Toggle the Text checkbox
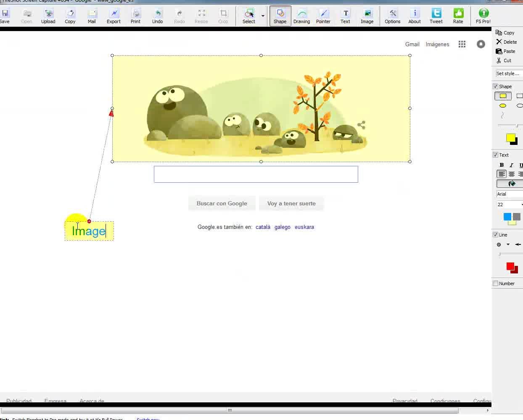Viewport: 523px width, 420px height. [495, 155]
